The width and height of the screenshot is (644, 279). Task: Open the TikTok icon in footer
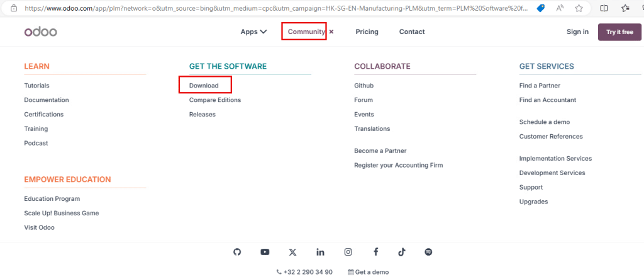402,253
